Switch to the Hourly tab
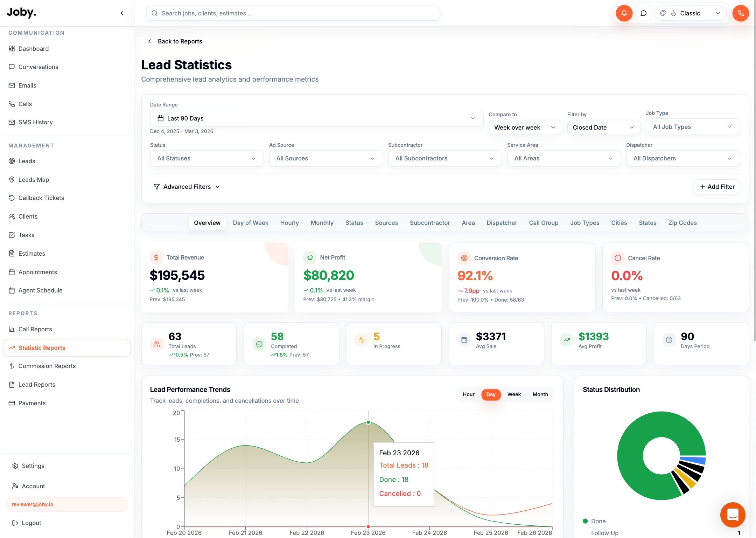This screenshot has height=538, width=756. click(289, 223)
